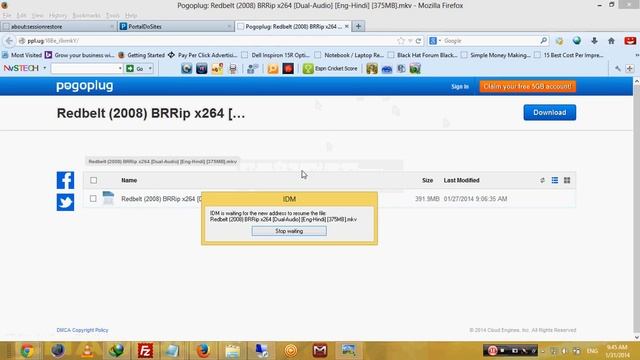This screenshot has height=360, width=640.
Task: Open FileZilla from the taskbar
Action: tap(145, 351)
